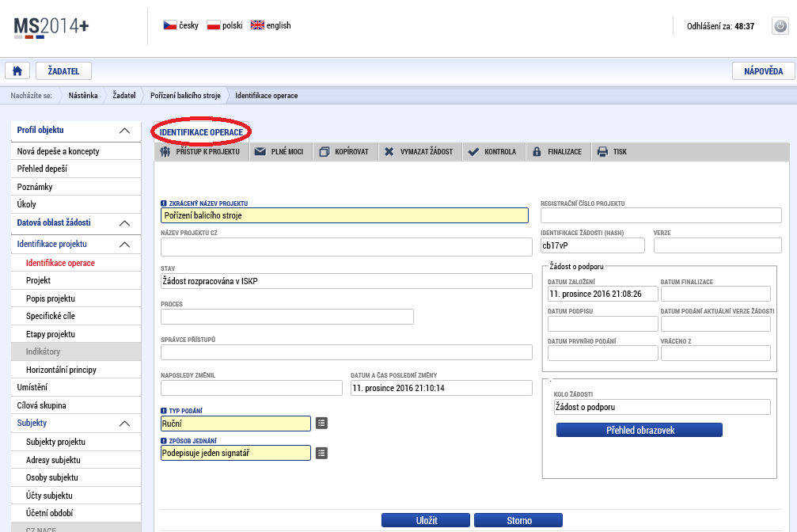Run Kontrola check toolbar item
797x532 pixels.
pyautogui.click(x=494, y=151)
